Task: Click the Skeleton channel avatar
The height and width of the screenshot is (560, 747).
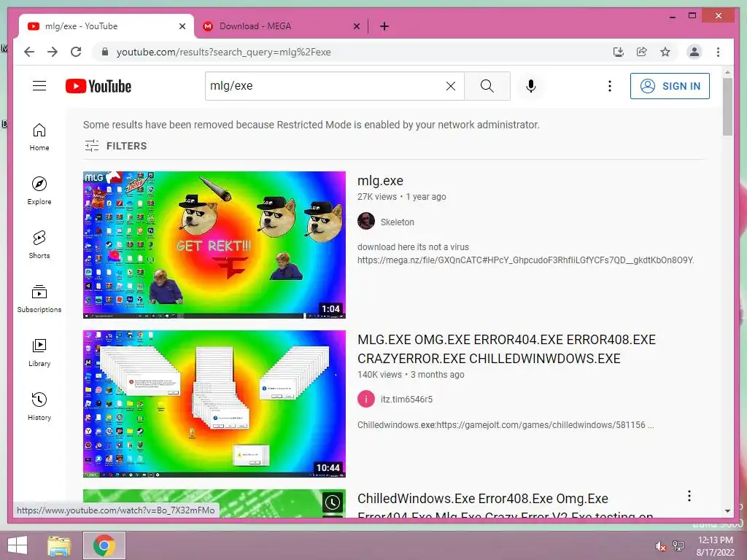Action: click(366, 221)
